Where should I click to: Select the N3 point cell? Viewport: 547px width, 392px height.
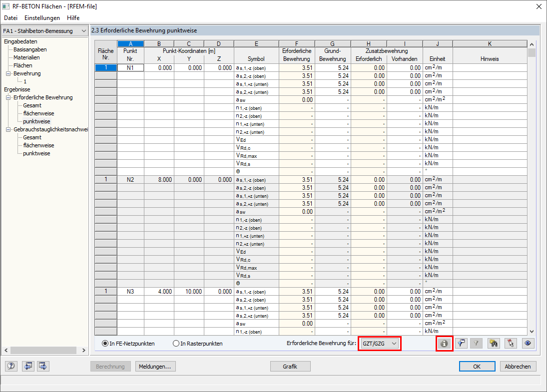point(130,292)
